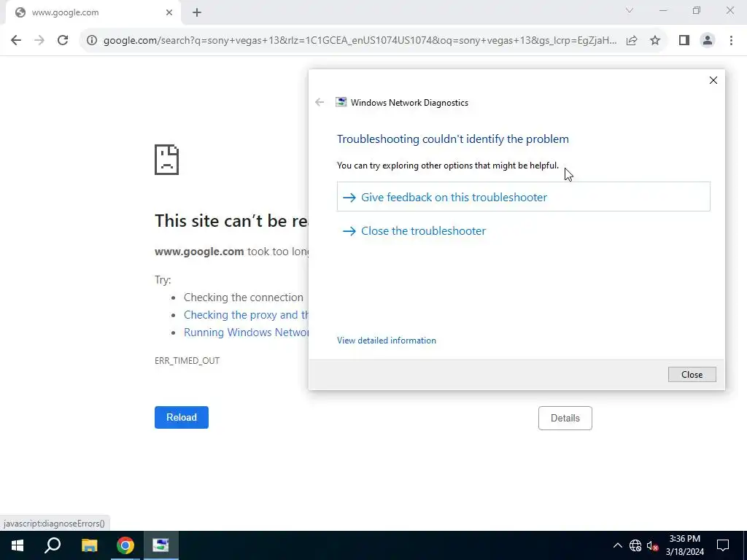Viewport: 747px width, 560px height.
Task: Click back arrow in Network Diagnostics dialog
Action: [x=320, y=102]
